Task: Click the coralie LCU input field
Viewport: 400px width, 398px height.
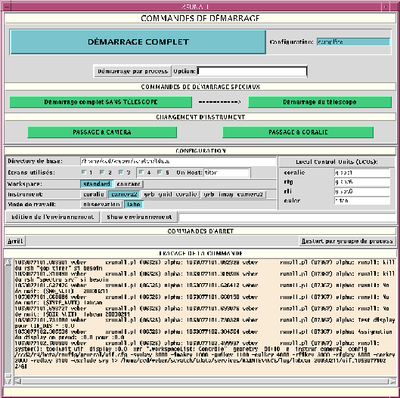Action: tap(362, 173)
